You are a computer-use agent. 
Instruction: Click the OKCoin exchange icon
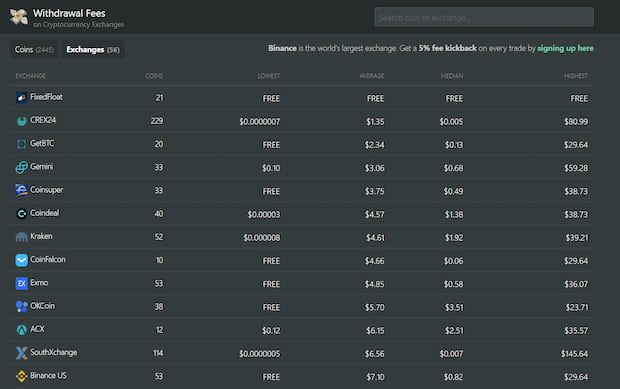21,306
